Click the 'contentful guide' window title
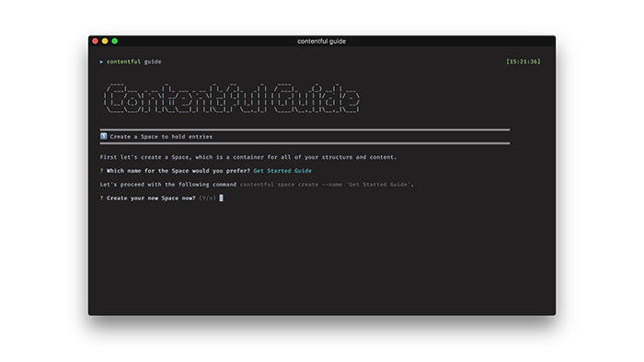The height and width of the screenshot is (362, 644). click(322, 41)
